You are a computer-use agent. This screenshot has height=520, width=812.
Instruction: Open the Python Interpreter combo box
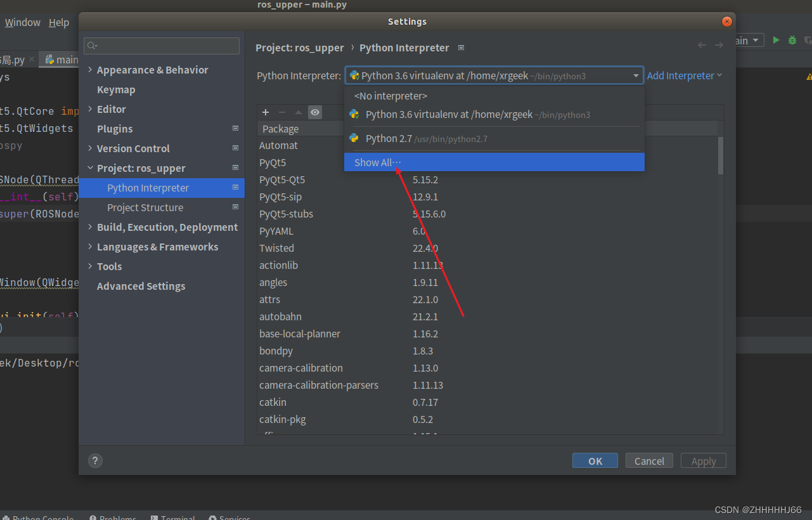coord(494,75)
